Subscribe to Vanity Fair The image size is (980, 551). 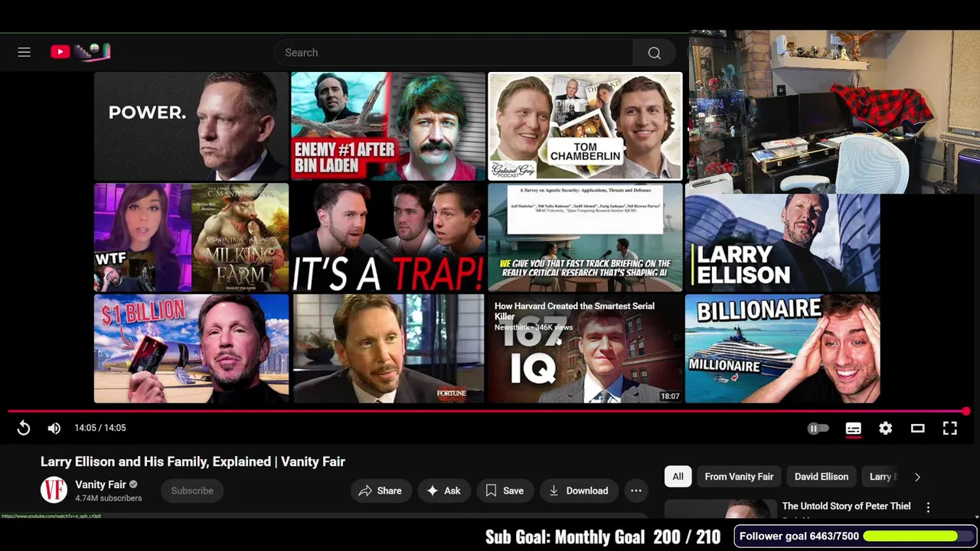pos(192,491)
